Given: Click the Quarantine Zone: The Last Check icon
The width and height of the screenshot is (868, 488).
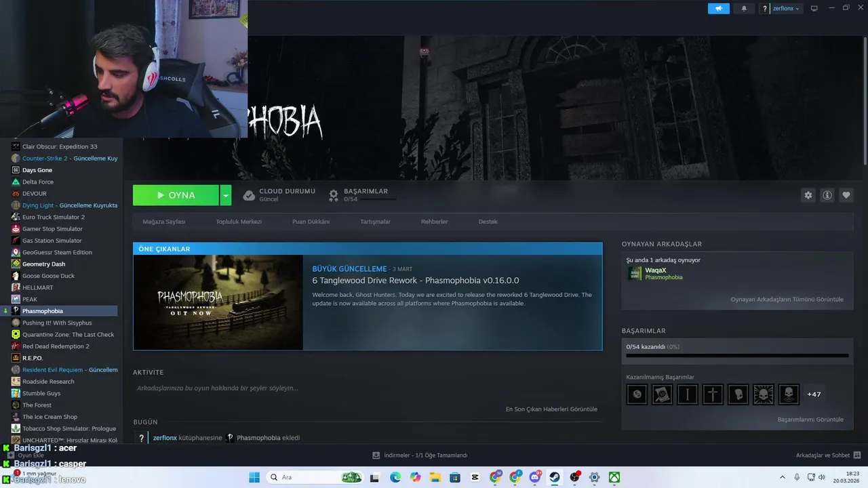Looking at the screenshot, I should [x=16, y=334].
